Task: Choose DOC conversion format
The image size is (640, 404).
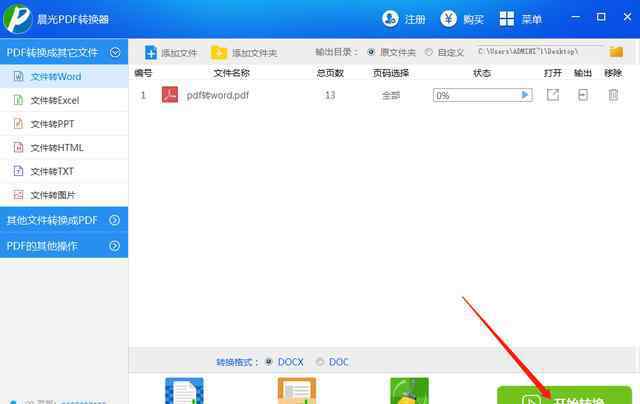Action: 320,362
